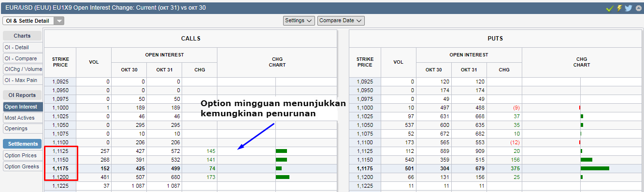The width and height of the screenshot is (644, 192).
Task: Click the green calls change bar for 1,1200
Action: coord(283,177)
